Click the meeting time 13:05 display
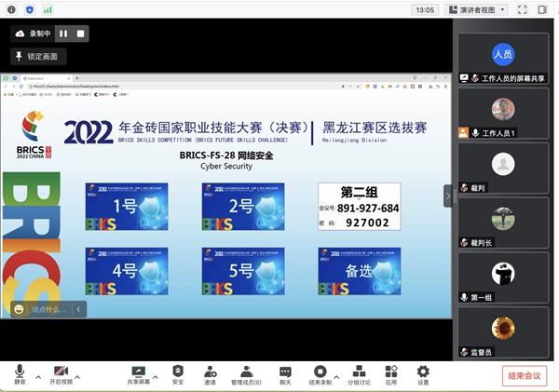Image resolution: width=559 pixels, height=392 pixels. pos(425,10)
